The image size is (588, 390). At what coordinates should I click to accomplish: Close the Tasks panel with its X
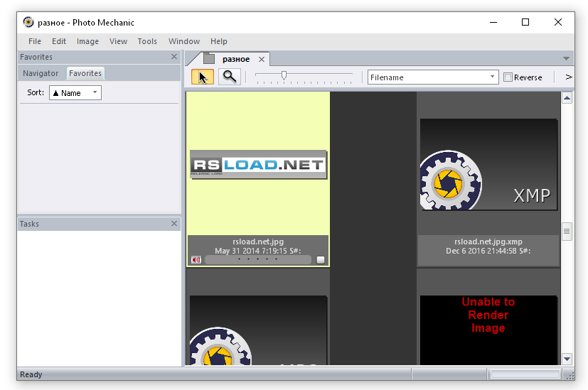(174, 224)
